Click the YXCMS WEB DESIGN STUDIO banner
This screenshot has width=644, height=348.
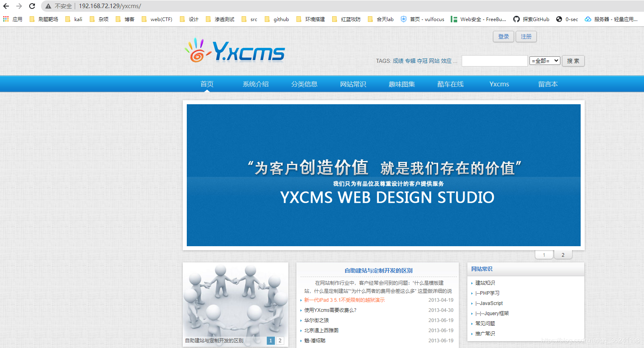[384, 175]
